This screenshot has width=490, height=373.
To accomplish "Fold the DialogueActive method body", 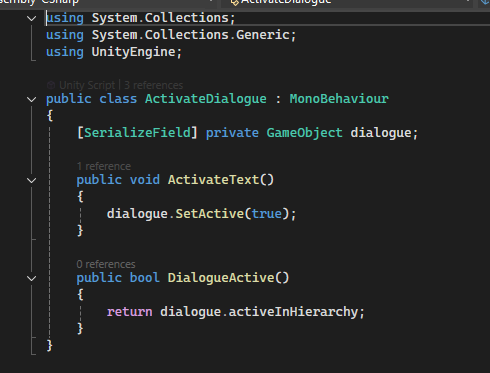I will tap(32, 278).
